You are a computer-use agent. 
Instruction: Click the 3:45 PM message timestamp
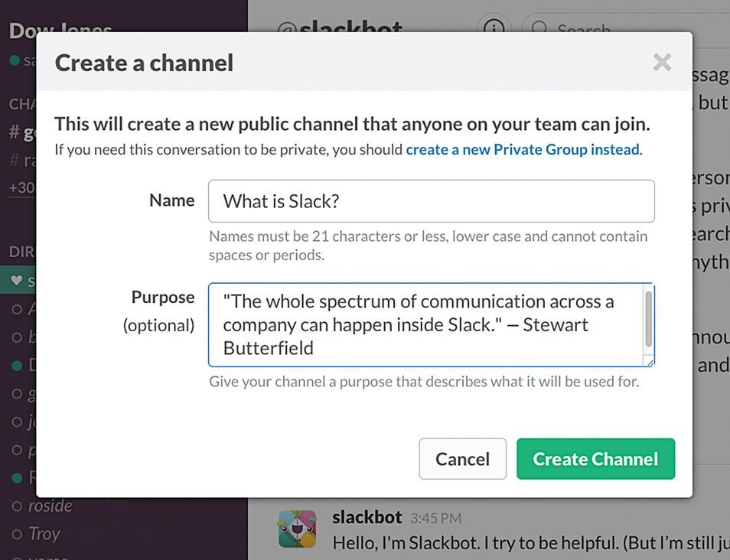[435, 518]
